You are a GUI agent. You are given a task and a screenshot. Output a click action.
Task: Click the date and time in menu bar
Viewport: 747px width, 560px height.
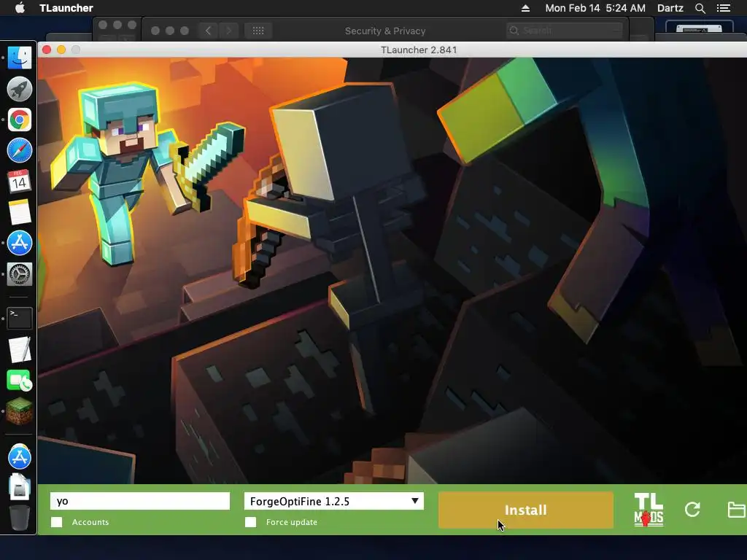tap(595, 8)
